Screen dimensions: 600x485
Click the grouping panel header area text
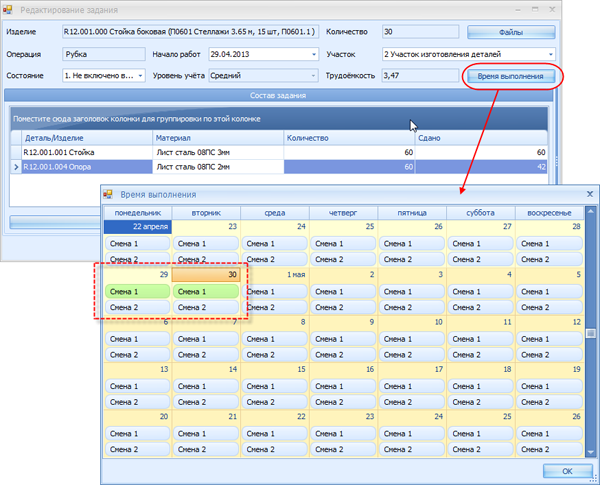point(137,119)
